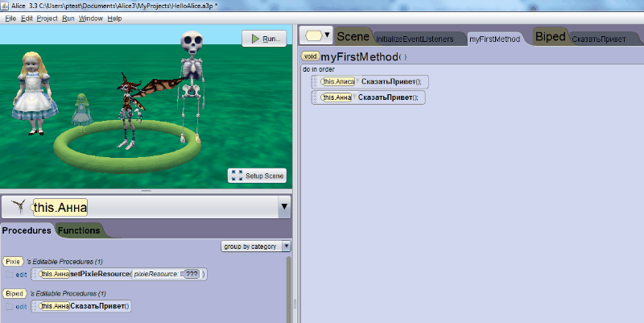Select the this.Алиса СказатьПривет statement
The height and width of the screenshot is (323, 644).
[369, 82]
